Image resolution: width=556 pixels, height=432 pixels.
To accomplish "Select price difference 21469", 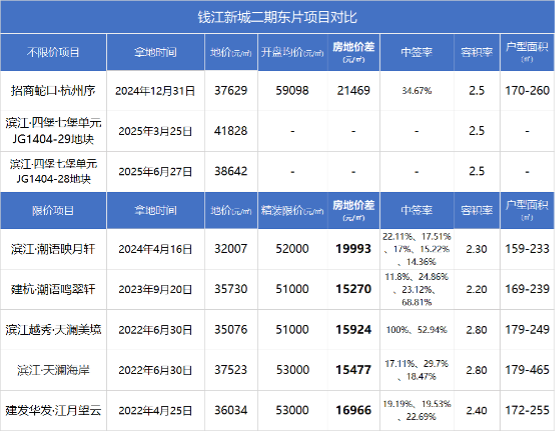I will 354,91.
